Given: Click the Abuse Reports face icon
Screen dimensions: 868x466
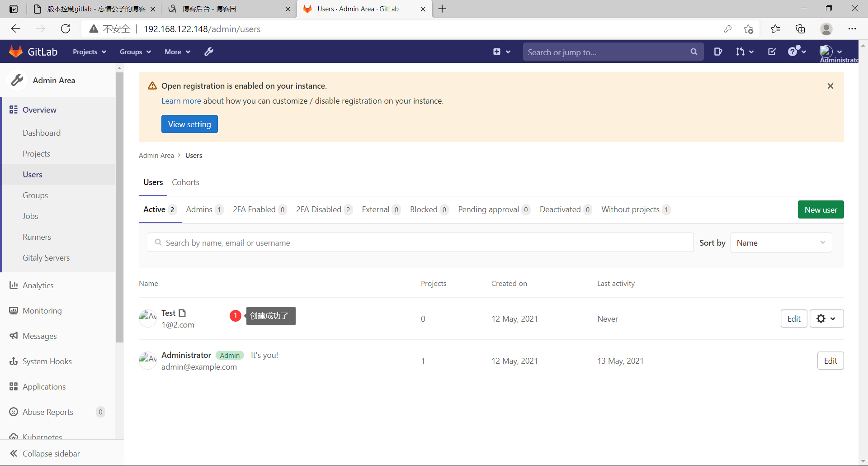Looking at the screenshot, I should (x=14, y=412).
